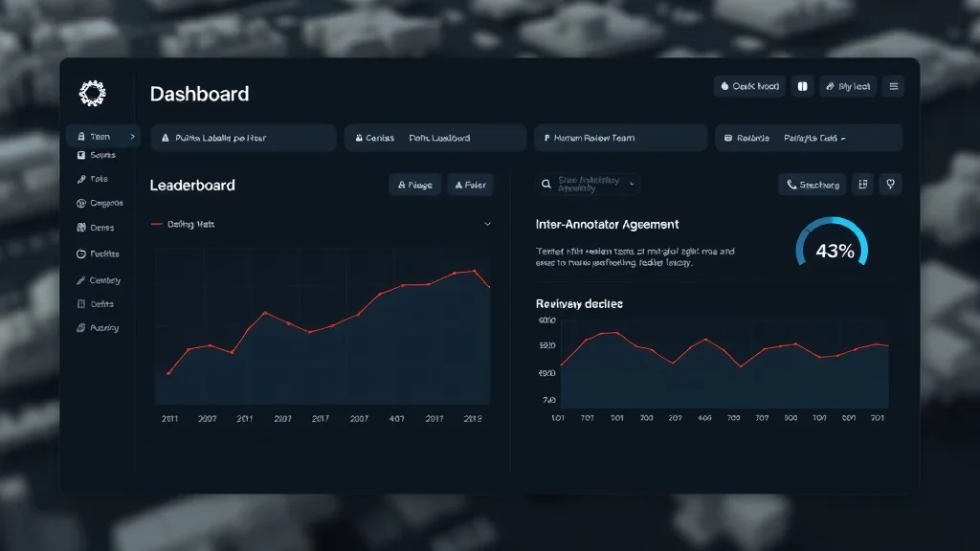980x551 pixels.
Task: Toggle the split-view pill control in the top bar
Action: (x=802, y=86)
